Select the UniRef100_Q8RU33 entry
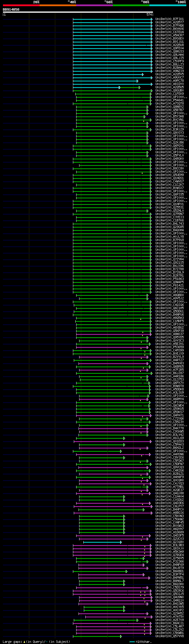Screen dimensions: 189x644 170,51
